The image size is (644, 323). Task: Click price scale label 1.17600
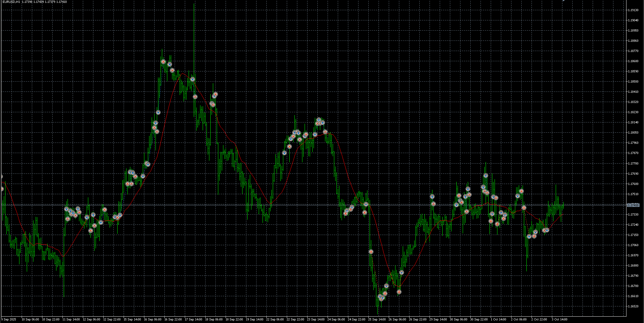click(x=633, y=184)
